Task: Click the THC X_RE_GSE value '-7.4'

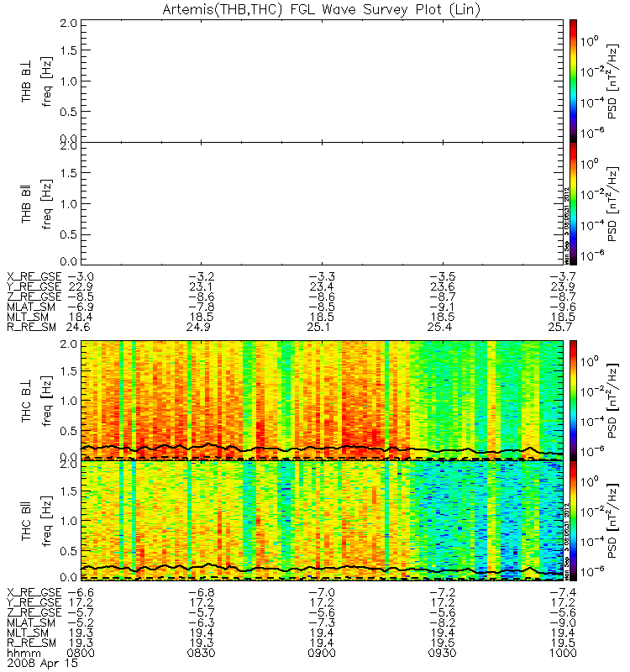Action: click(x=563, y=593)
